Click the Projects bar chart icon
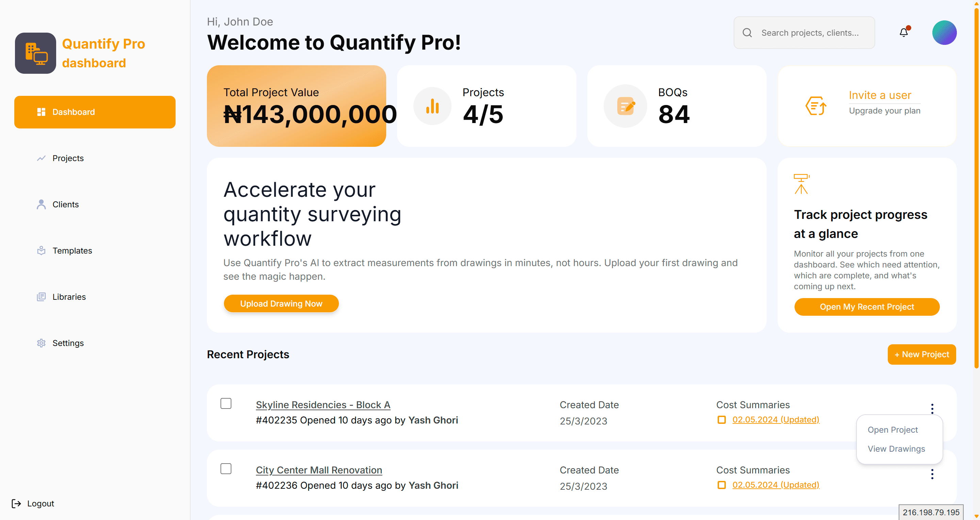Viewport: 980px width, 520px height. point(432,106)
